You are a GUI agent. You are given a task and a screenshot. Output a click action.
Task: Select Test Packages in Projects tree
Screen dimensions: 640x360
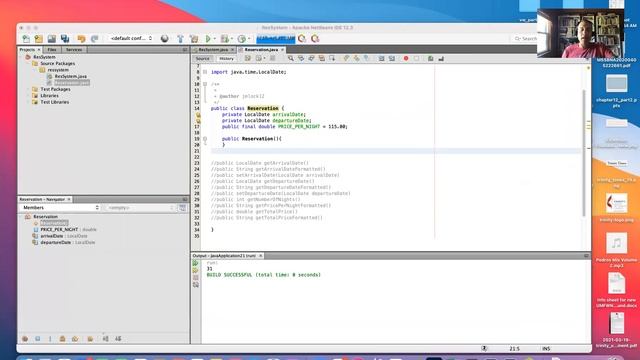click(x=55, y=89)
